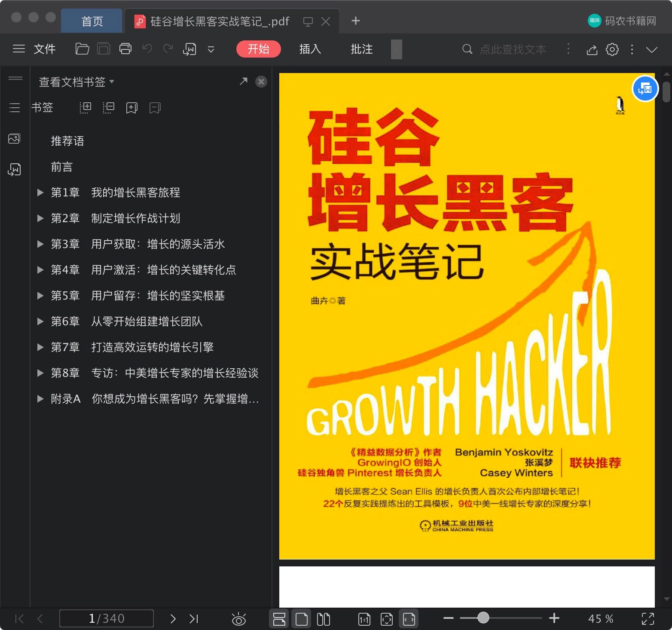Image resolution: width=672 pixels, height=630 pixels.
Task: Toggle fit width view
Action: point(409,619)
